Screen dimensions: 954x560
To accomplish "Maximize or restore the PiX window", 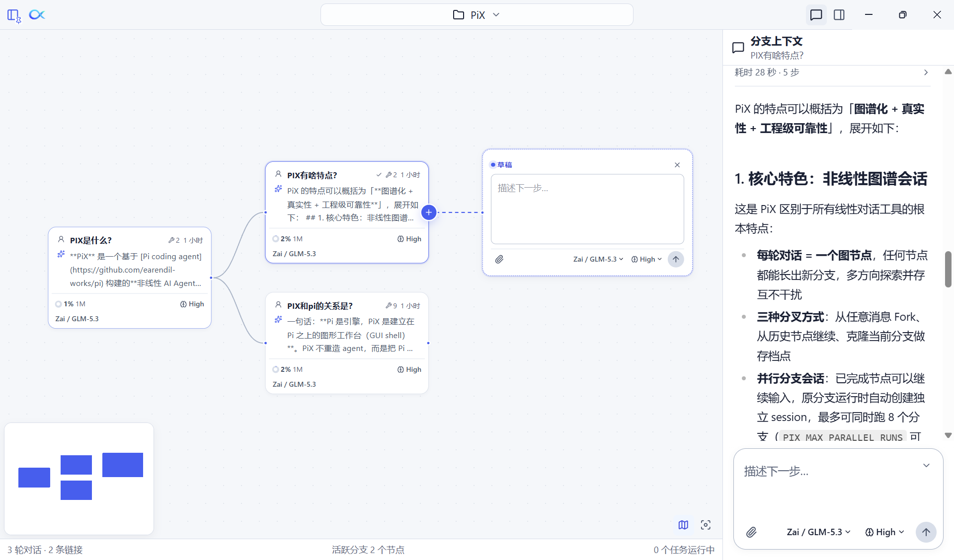I will (903, 15).
